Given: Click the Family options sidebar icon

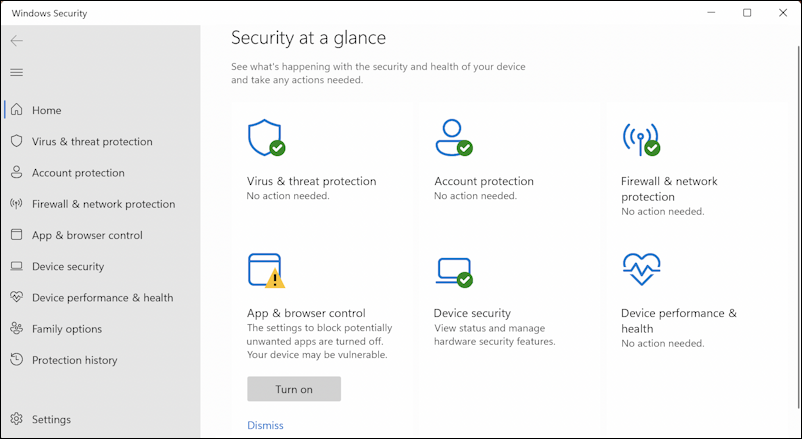Looking at the screenshot, I should click(x=16, y=329).
